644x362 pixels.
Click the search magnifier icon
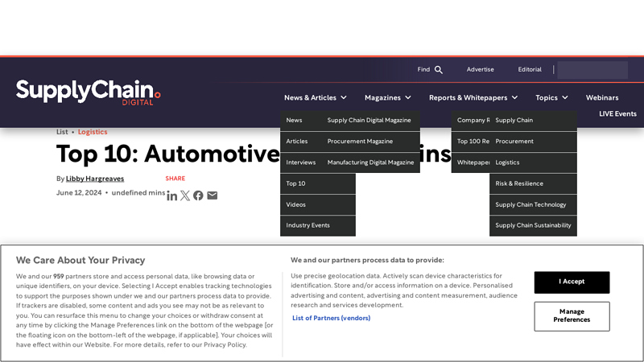point(439,70)
